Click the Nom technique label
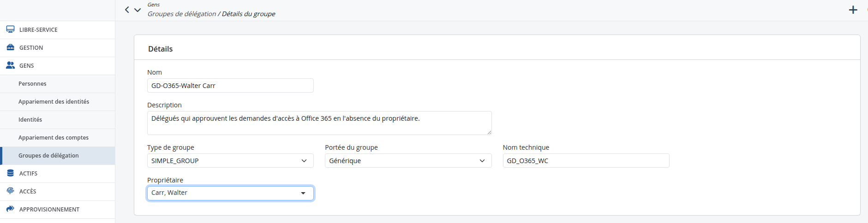Image resolution: width=868 pixels, height=223 pixels. click(x=526, y=147)
